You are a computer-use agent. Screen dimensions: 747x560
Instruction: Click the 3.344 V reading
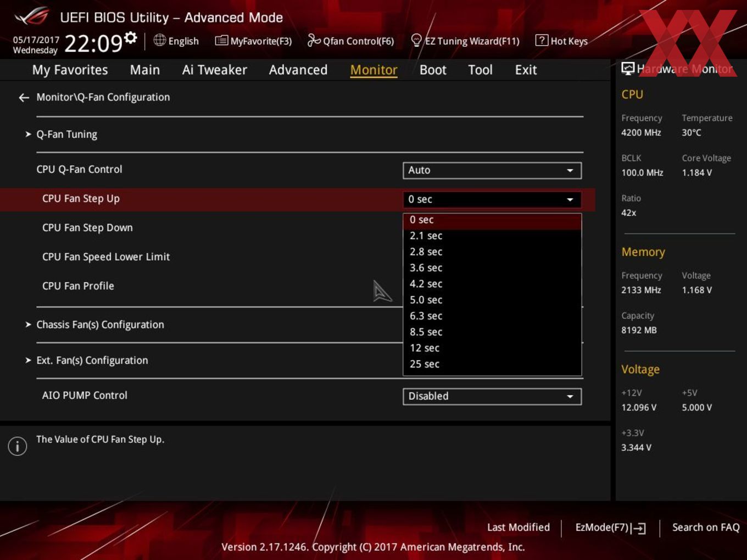(x=636, y=448)
